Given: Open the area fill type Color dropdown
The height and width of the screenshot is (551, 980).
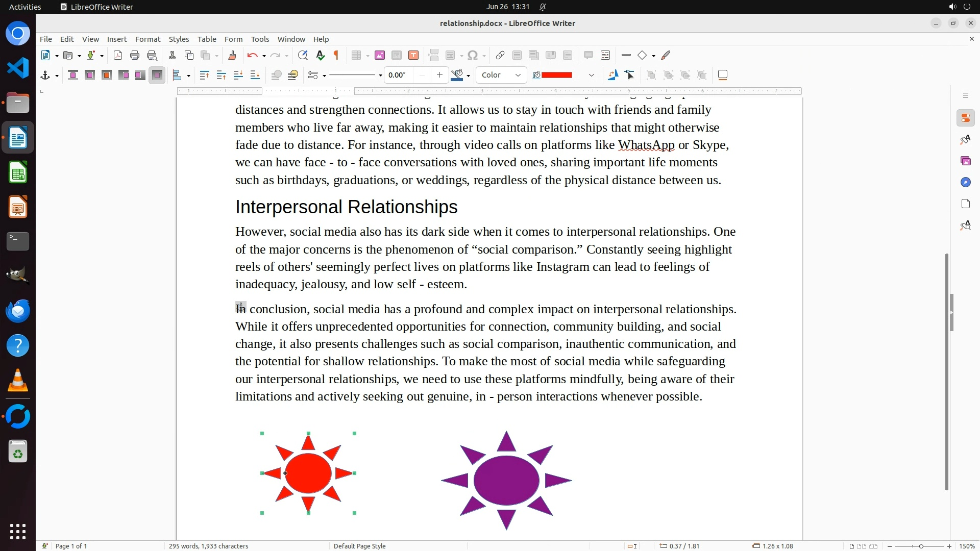Looking at the screenshot, I should coord(501,75).
